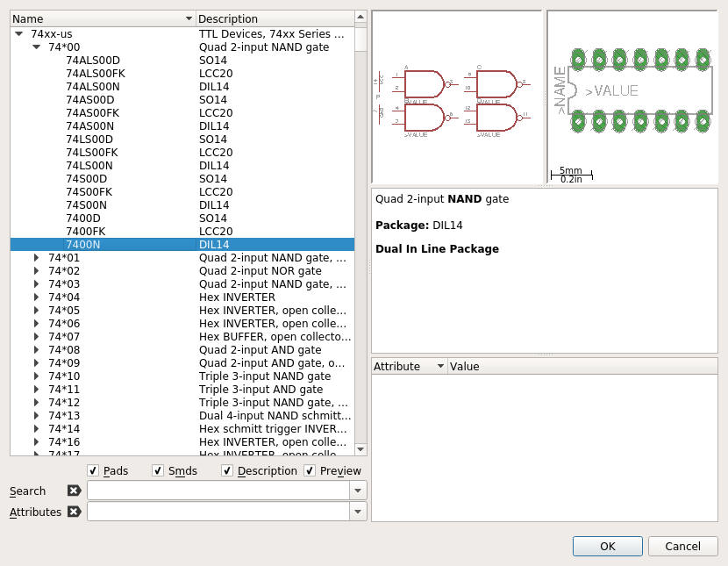The image size is (728, 566).
Task: Click the DIL14 package footprint preview
Action: coord(632,92)
